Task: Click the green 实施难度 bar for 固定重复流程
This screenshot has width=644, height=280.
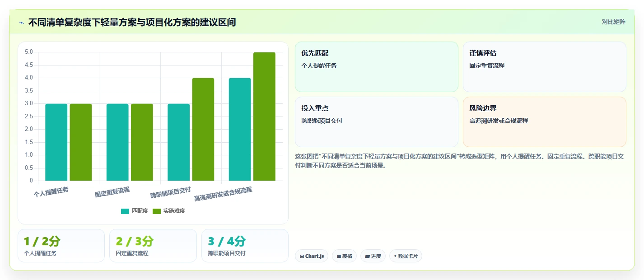Action: pyautogui.click(x=142, y=142)
